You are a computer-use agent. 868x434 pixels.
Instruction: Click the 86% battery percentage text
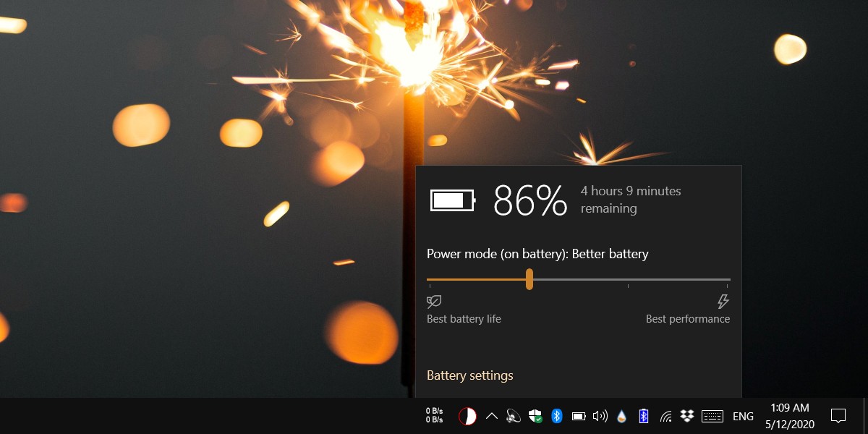point(530,200)
